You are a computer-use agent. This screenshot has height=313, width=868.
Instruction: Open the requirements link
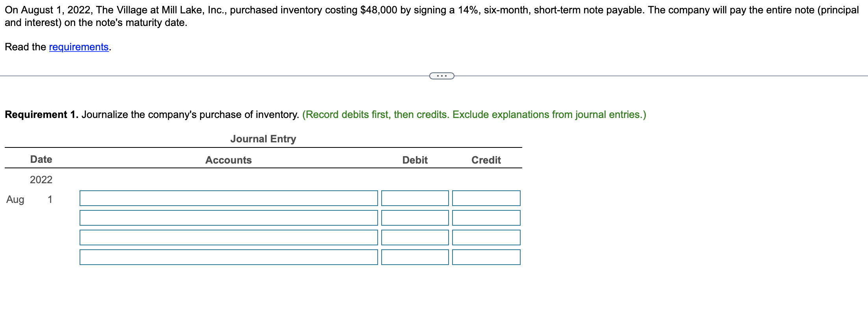(x=78, y=47)
